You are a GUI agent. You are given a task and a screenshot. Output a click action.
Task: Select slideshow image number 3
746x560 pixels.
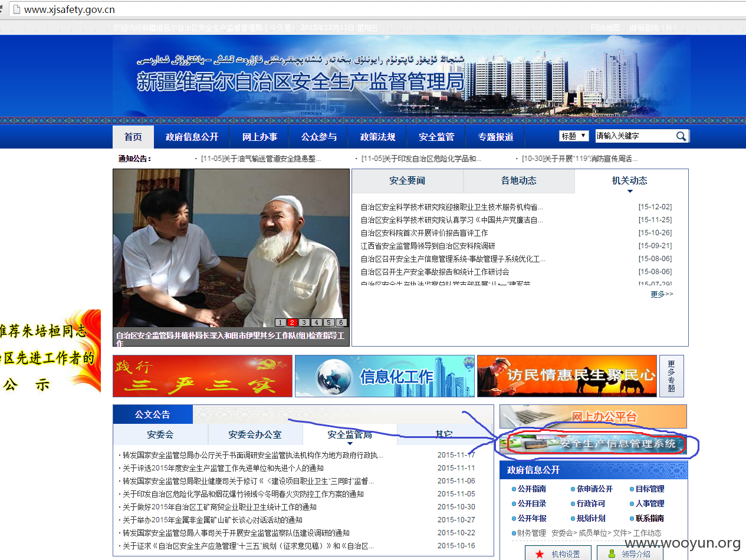[x=304, y=322]
